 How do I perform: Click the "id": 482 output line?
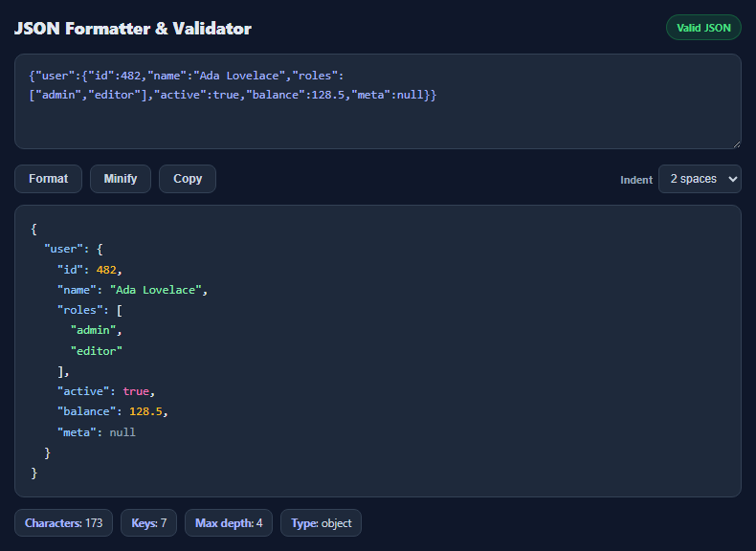click(90, 270)
